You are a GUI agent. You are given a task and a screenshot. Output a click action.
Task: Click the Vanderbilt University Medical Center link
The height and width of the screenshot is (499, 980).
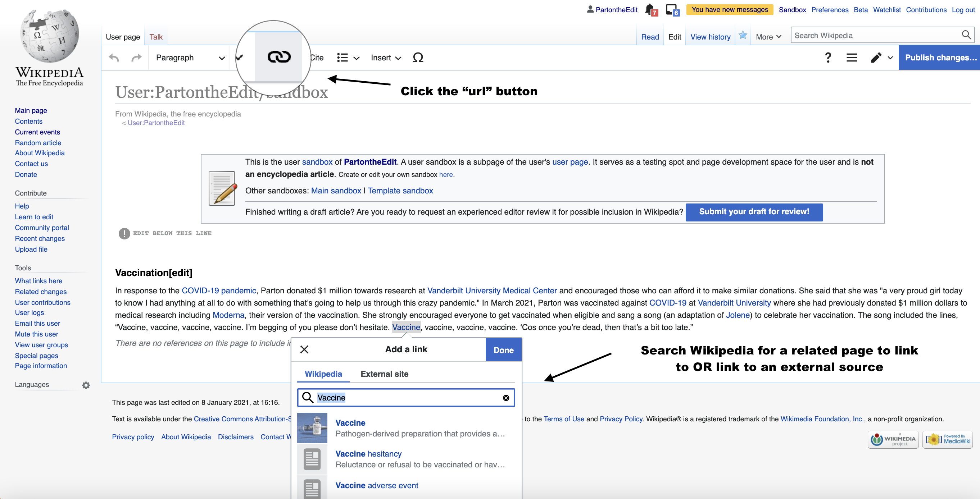492,290
